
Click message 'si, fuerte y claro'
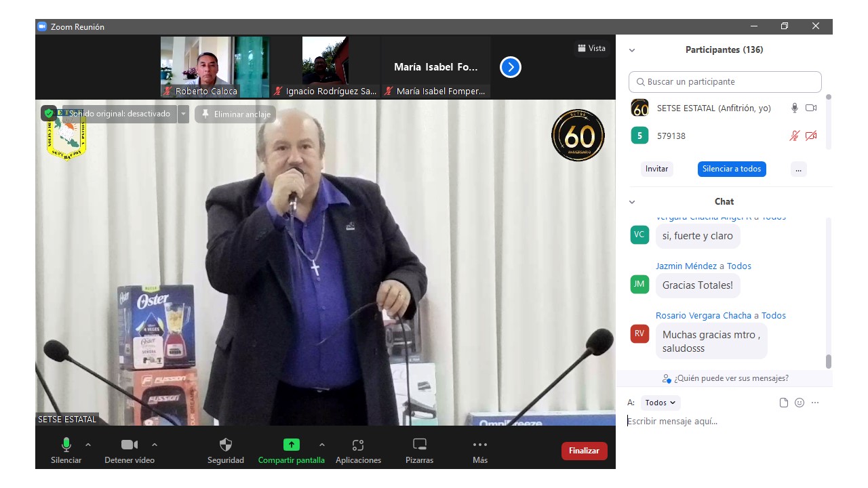point(698,236)
